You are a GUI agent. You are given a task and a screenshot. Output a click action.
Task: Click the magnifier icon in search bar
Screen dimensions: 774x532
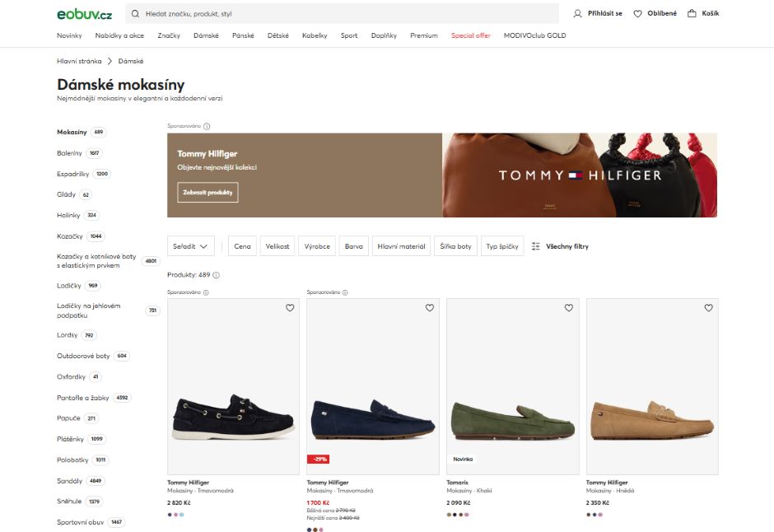click(135, 14)
